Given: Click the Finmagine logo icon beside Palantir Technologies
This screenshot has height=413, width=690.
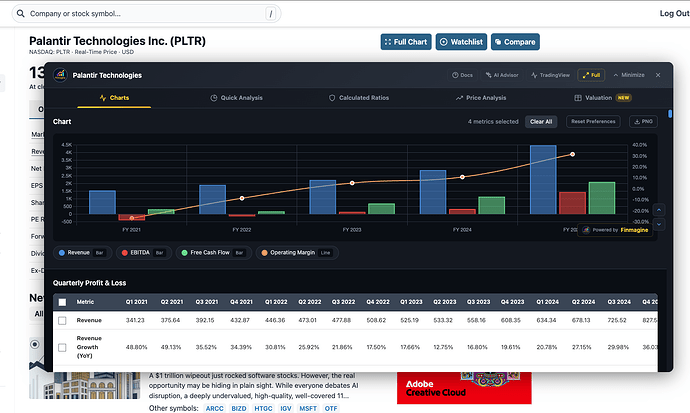Looking at the screenshot, I should click(x=60, y=75).
